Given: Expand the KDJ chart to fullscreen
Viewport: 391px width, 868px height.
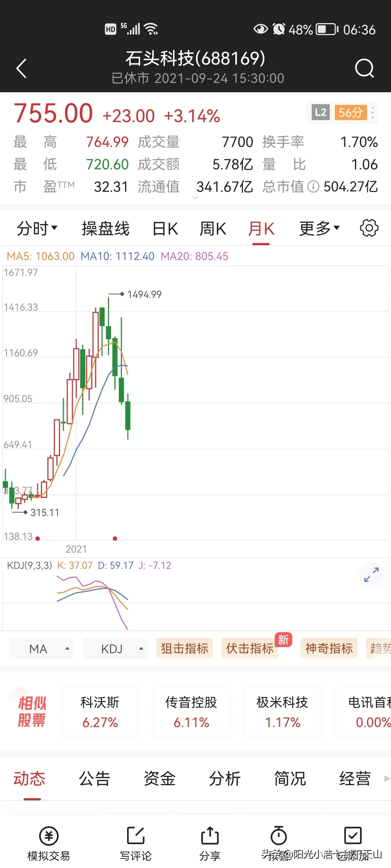Looking at the screenshot, I should (x=371, y=575).
